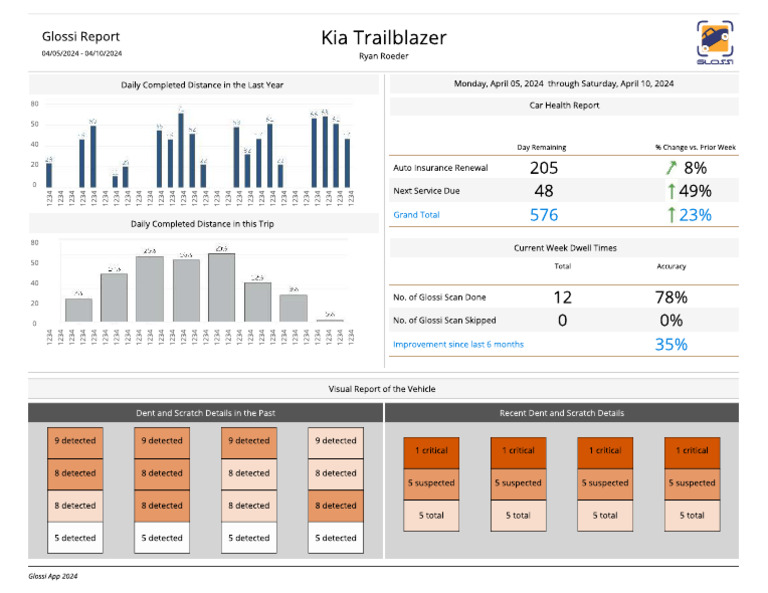Click the Accuracy column header
The width and height of the screenshot is (768, 593).
(x=671, y=266)
